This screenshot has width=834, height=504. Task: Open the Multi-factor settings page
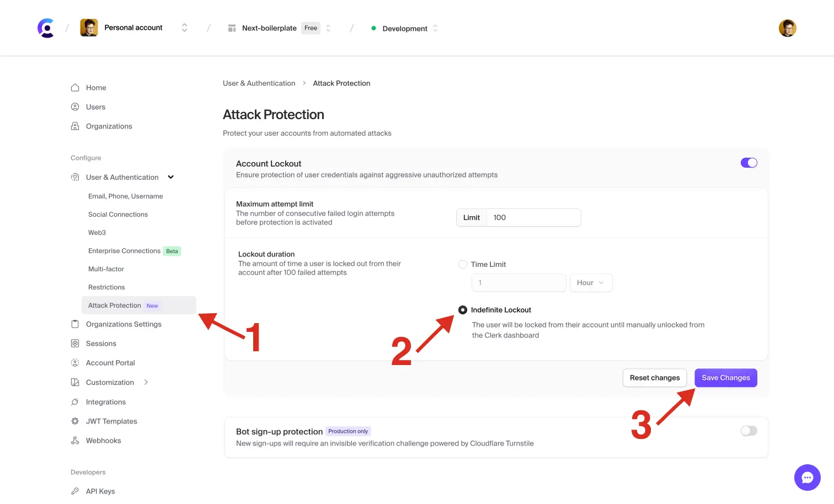(106, 269)
